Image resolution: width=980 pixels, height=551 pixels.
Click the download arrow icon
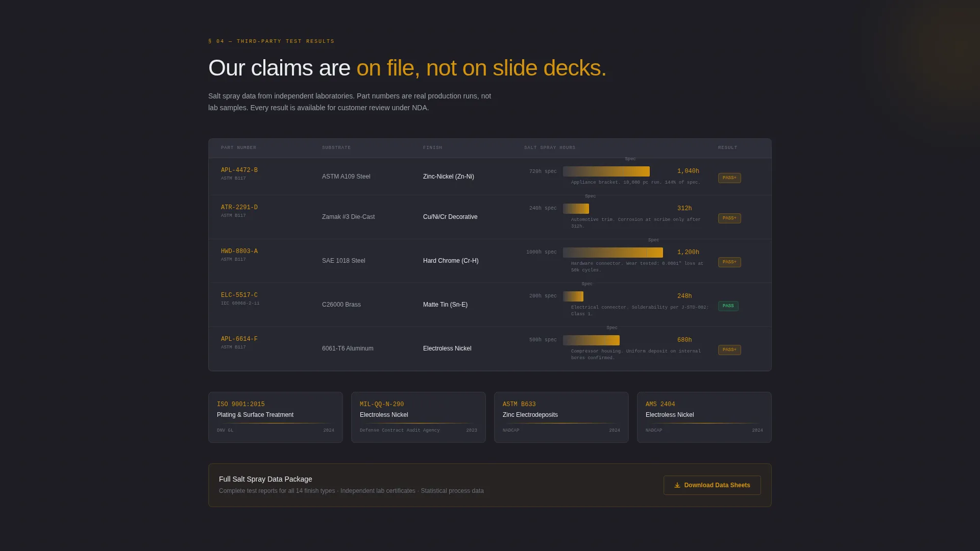coord(677,485)
